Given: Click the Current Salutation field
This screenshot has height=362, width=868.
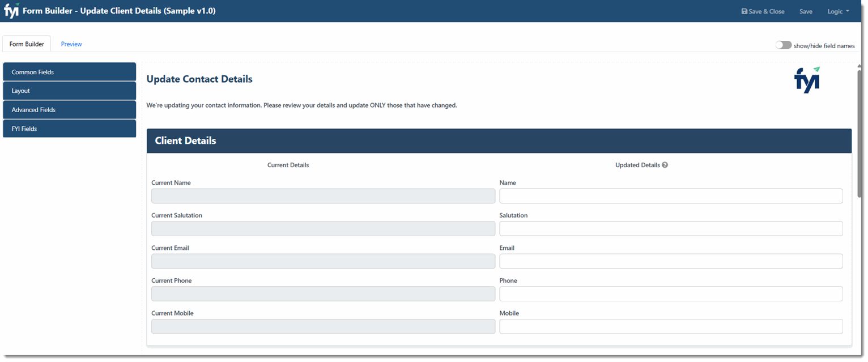Looking at the screenshot, I should pos(323,228).
